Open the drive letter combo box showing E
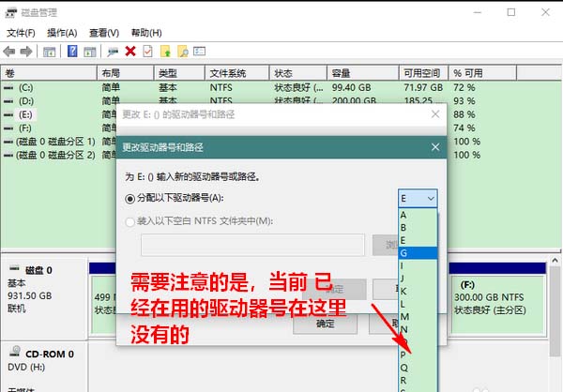 click(x=418, y=198)
